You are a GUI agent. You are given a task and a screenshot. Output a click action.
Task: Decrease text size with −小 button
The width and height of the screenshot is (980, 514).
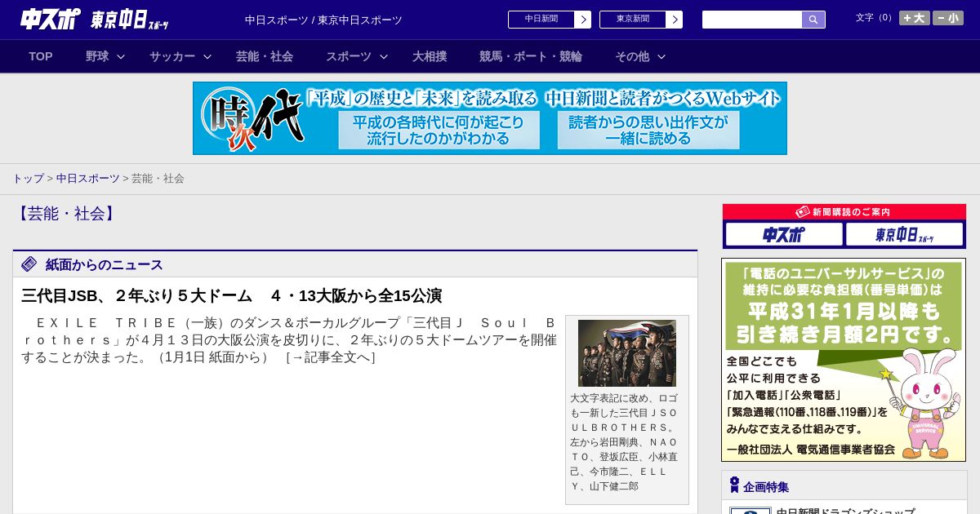click(948, 18)
